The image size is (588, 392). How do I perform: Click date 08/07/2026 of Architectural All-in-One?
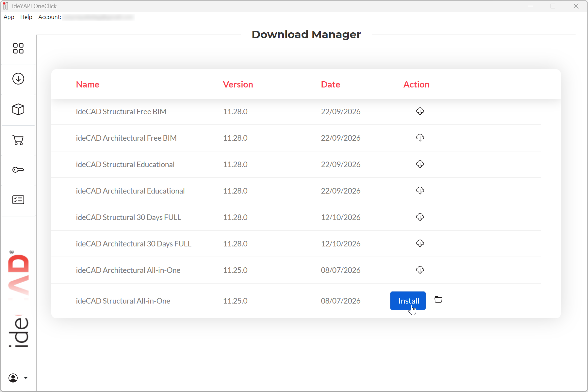pos(341,270)
